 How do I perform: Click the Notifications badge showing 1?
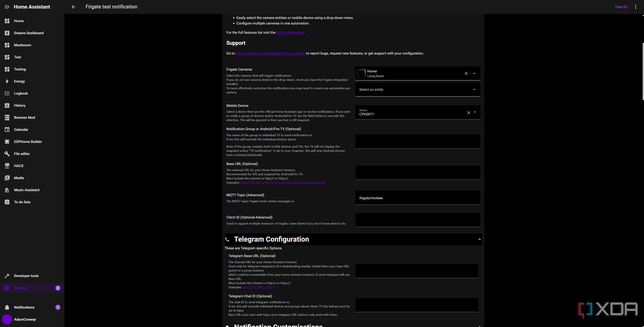(x=58, y=307)
